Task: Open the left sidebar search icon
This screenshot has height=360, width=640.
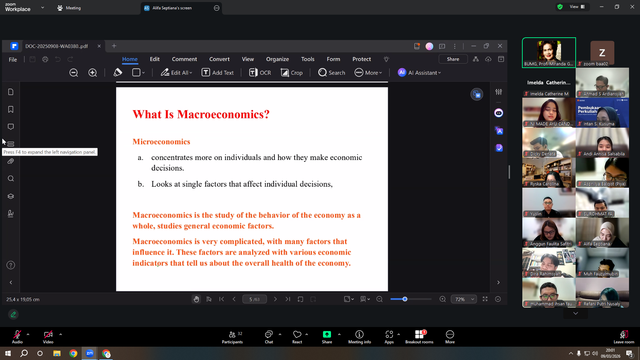Action: point(11,179)
